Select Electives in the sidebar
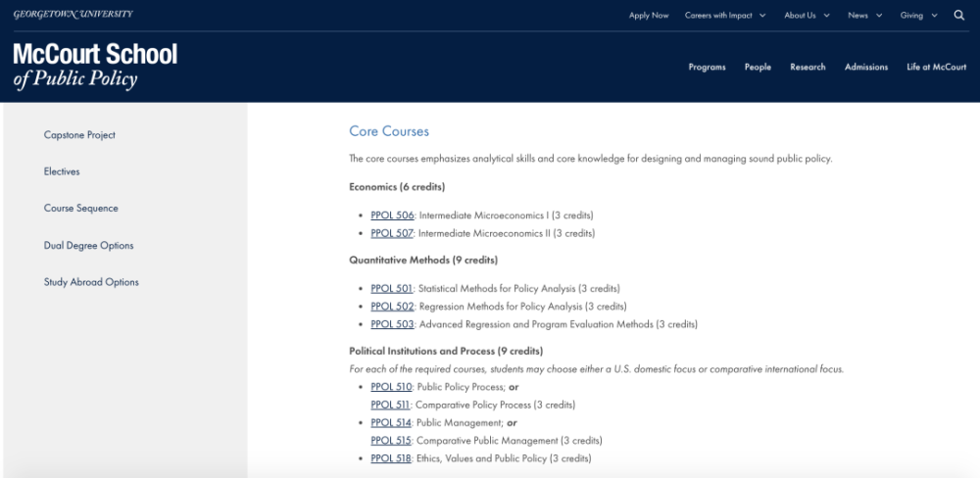980x478 pixels. coord(62,171)
